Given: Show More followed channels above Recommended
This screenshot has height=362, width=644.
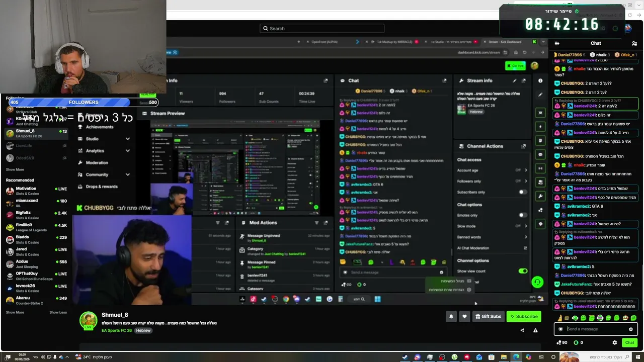Looking at the screenshot, I should 15,169.
